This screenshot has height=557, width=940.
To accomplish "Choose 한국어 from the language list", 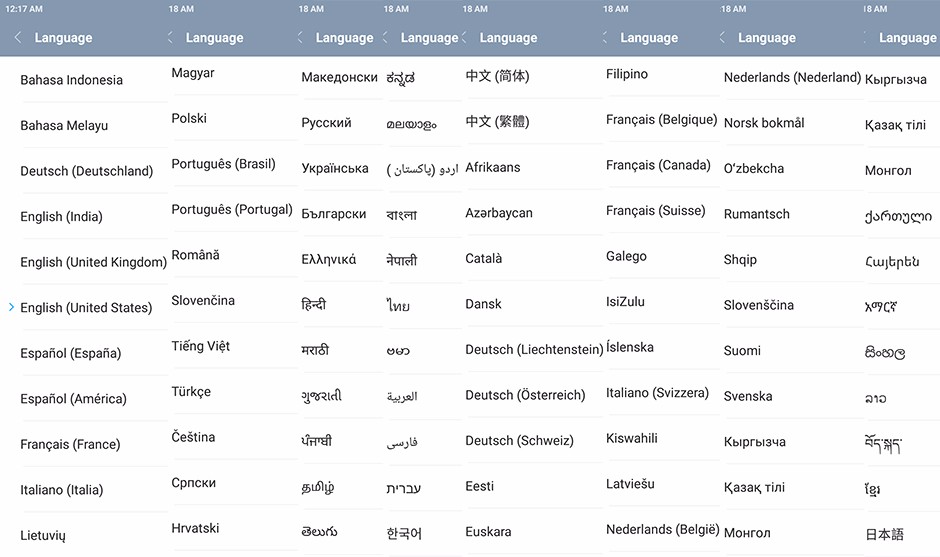I will pos(404,533).
